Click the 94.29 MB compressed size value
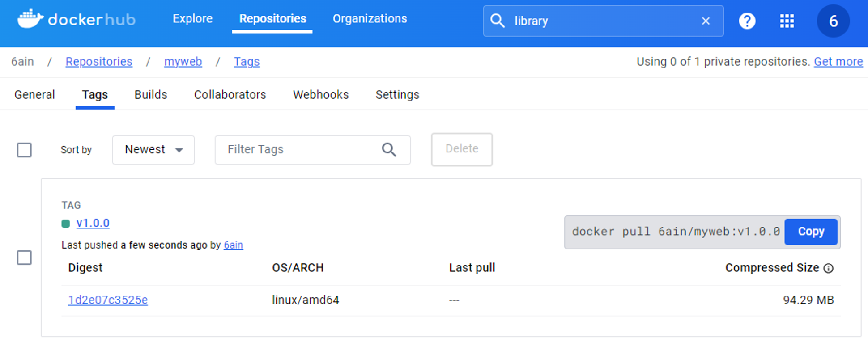Viewport: 868px width, 342px height. coord(808,300)
